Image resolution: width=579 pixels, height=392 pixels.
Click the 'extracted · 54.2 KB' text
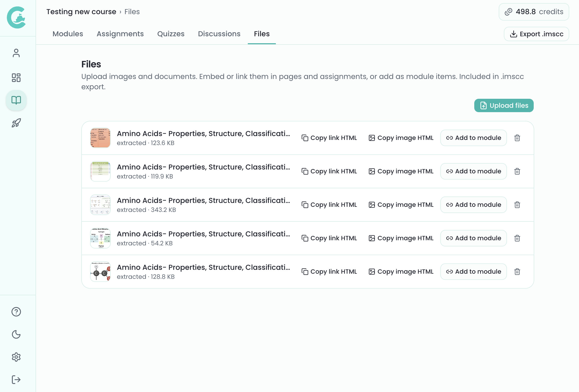coord(145,243)
